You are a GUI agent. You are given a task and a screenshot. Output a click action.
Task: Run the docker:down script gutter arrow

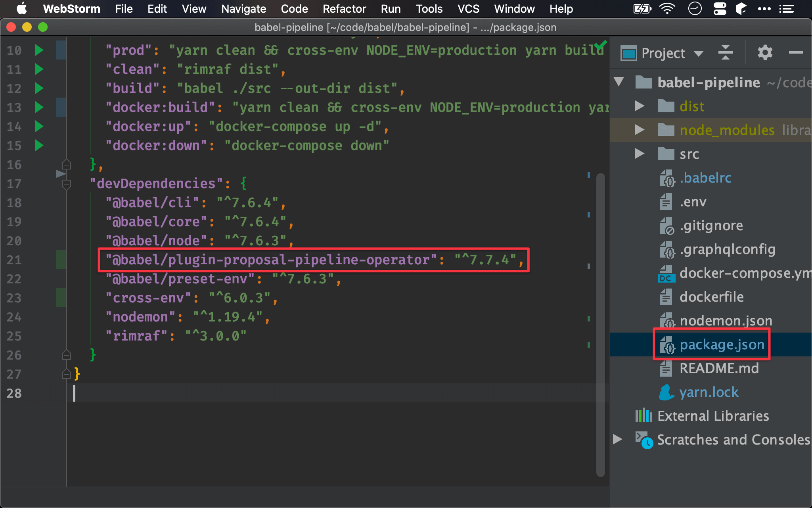coord(39,145)
